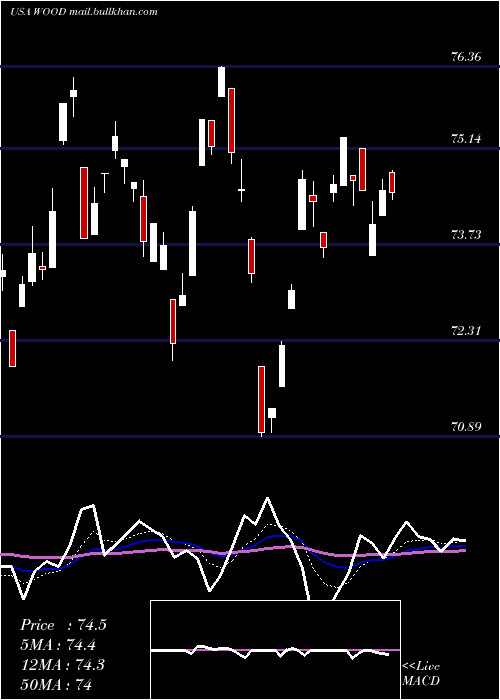The width and height of the screenshot is (500, 700).
Task: Click the 76.36 price level label
Action: [466, 57]
